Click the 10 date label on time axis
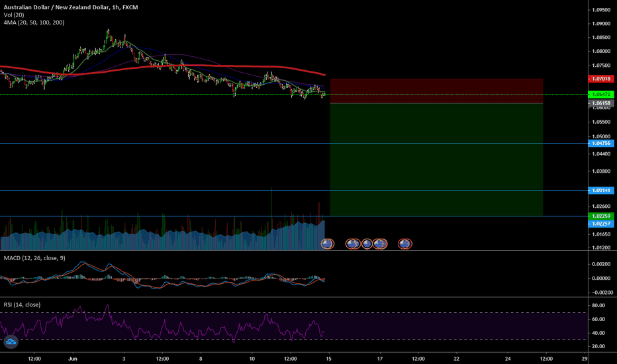617x364 pixels. click(x=252, y=359)
